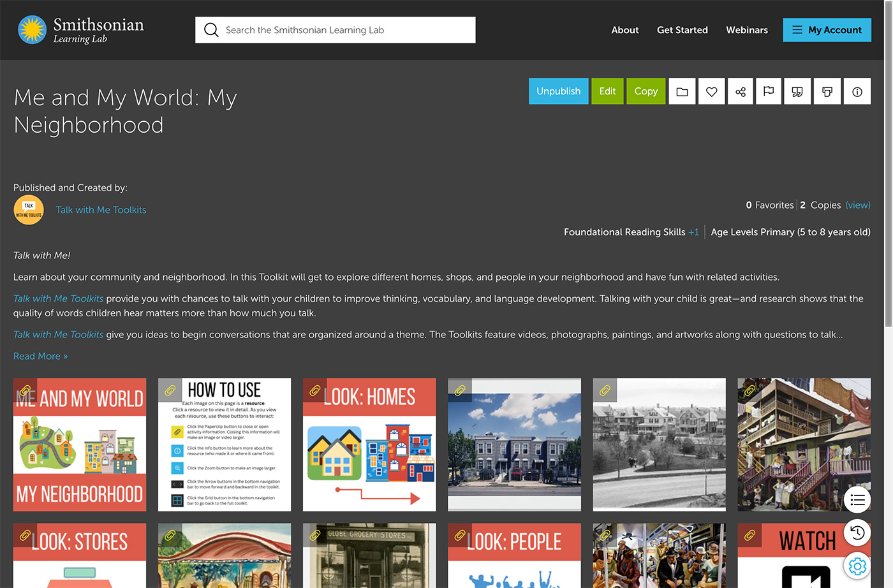Toggle the paperclip on 'LOOK: HOMES' tile
The height and width of the screenshot is (588, 893).
point(314,390)
